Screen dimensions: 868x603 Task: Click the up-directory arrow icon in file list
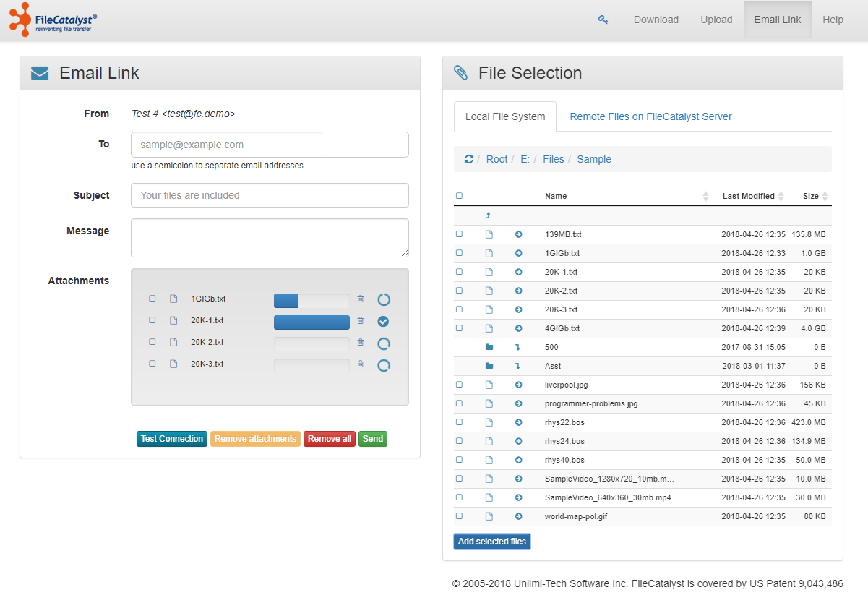tap(489, 215)
